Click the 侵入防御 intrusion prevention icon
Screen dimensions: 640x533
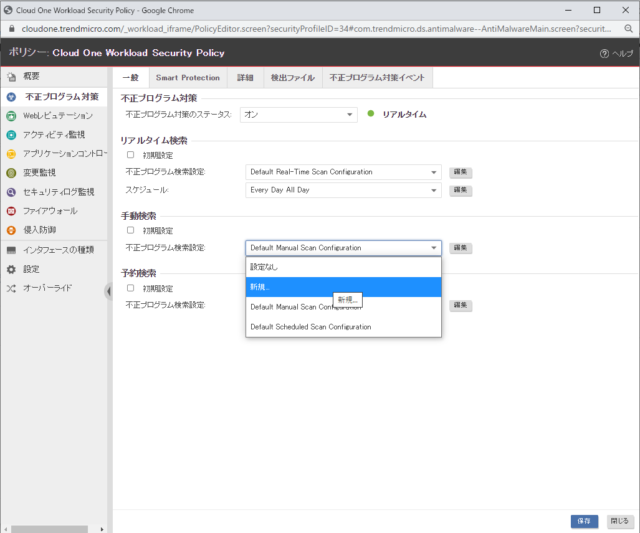pos(11,230)
